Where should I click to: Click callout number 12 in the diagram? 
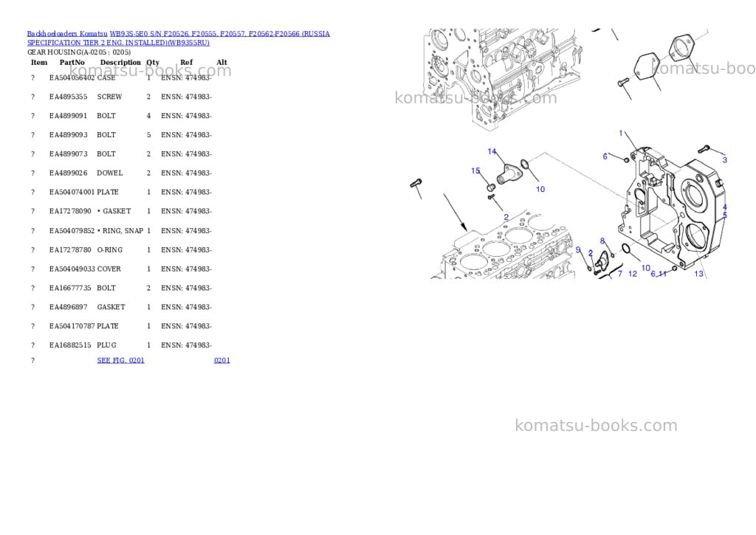pyautogui.click(x=633, y=274)
